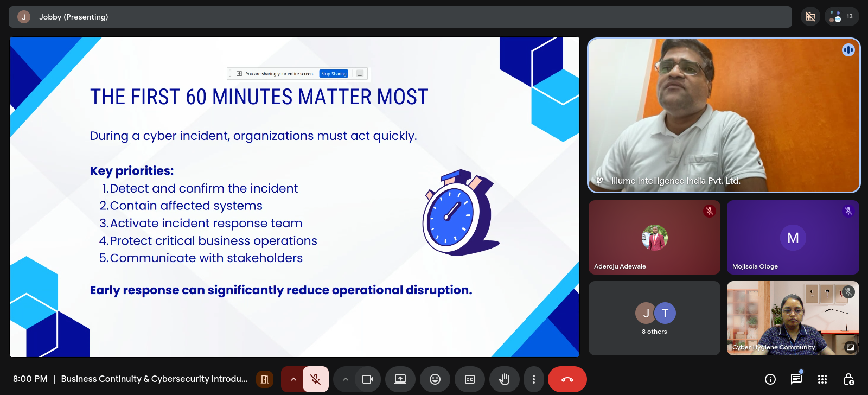Raise your hand in the meeting
The height and width of the screenshot is (395, 868).
505,379
